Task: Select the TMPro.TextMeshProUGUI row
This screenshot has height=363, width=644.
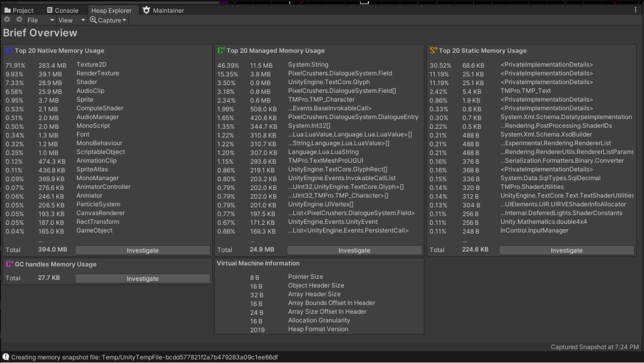Action: click(x=319, y=161)
